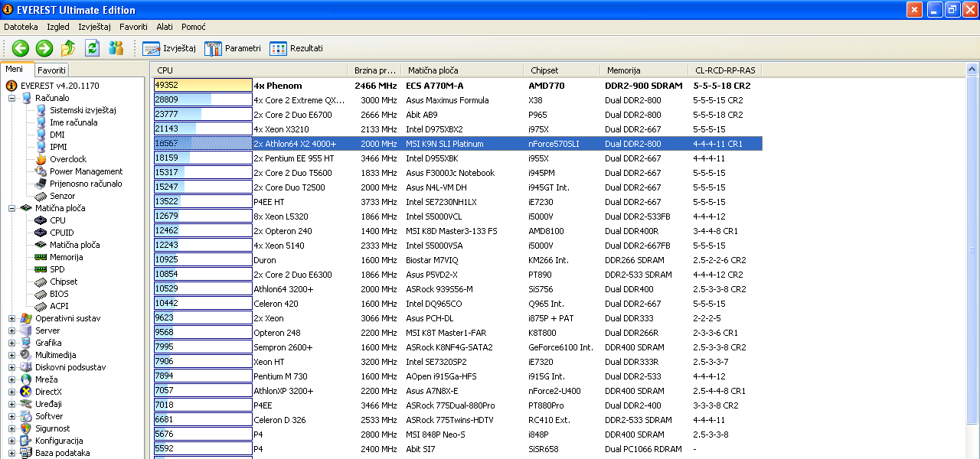Click the vertical scrollbar down arrow
This screenshot has width=980, height=459.
coord(973,454)
